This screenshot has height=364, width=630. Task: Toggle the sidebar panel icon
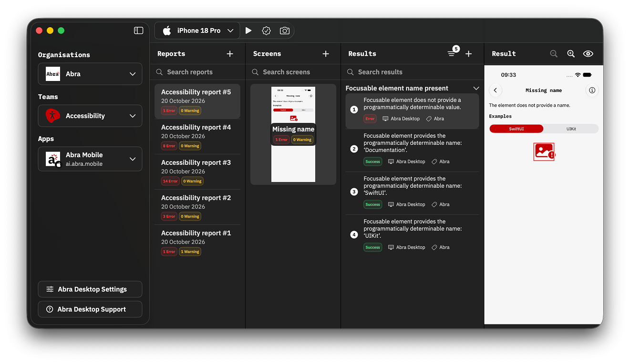[138, 30]
